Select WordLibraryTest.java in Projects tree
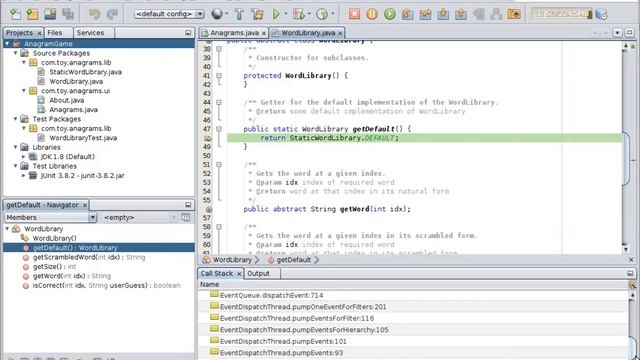640x360 pixels. (83, 138)
